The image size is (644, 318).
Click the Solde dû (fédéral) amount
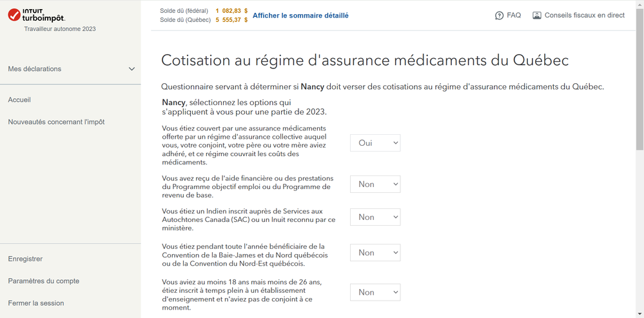coord(231,11)
